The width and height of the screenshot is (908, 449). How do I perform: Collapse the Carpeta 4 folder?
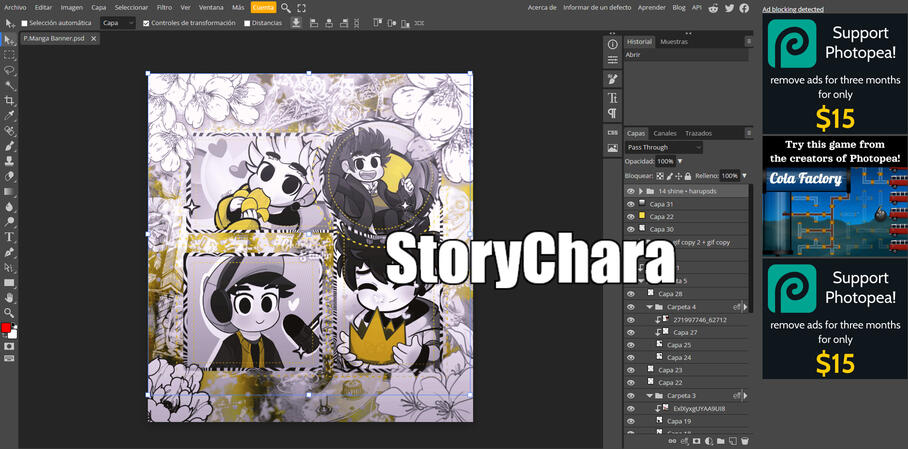click(649, 307)
